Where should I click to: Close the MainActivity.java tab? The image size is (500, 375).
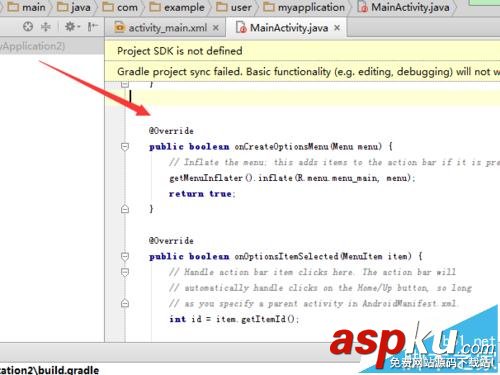coord(337,28)
